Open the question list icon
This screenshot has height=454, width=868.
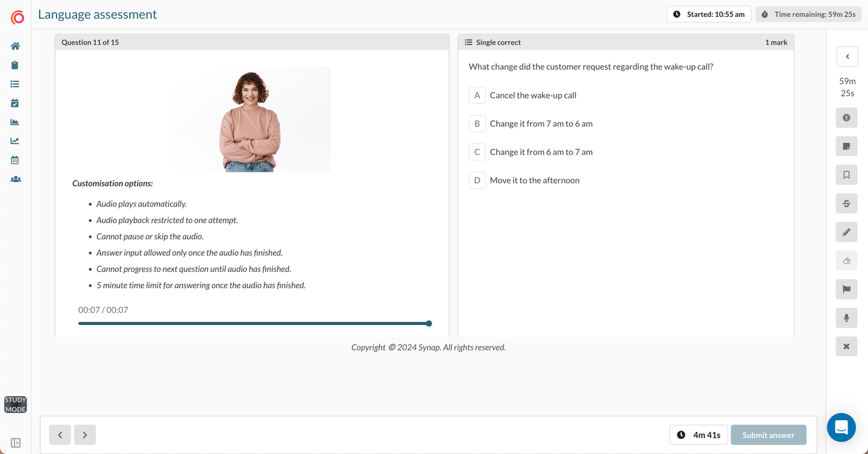point(15,83)
